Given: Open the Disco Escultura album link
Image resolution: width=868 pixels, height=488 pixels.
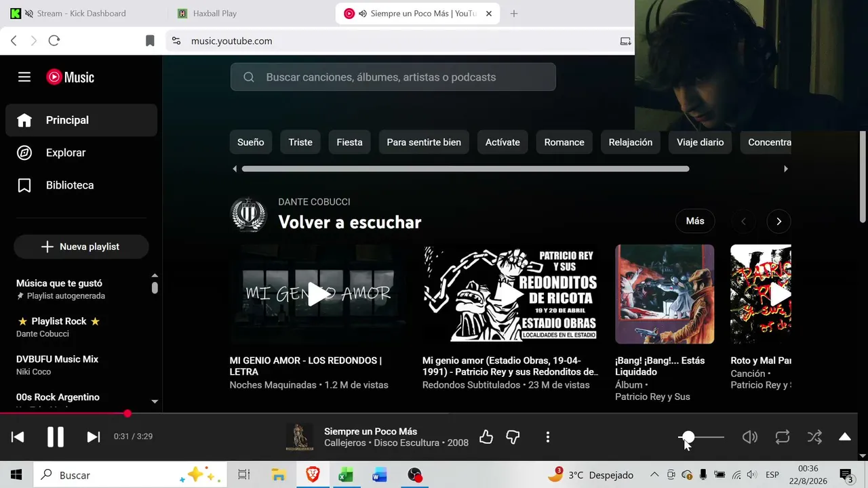Looking at the screenshot, I should point(407,443).
